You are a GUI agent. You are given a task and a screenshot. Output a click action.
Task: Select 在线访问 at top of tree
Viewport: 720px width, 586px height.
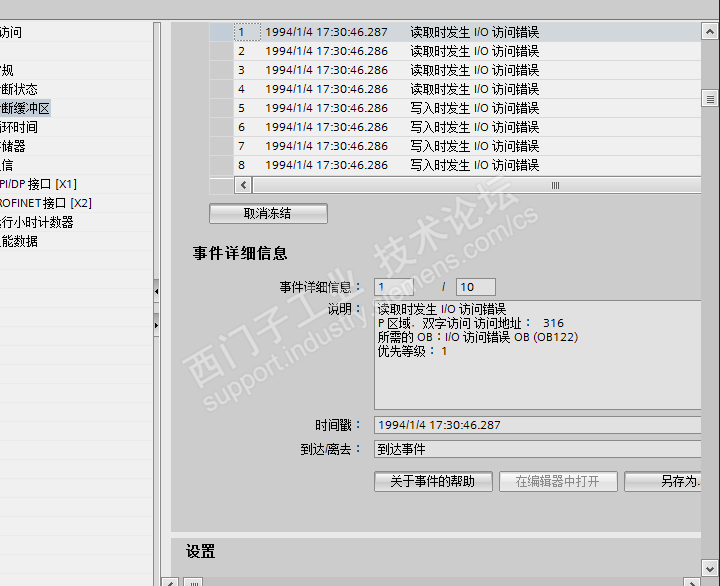11,32
